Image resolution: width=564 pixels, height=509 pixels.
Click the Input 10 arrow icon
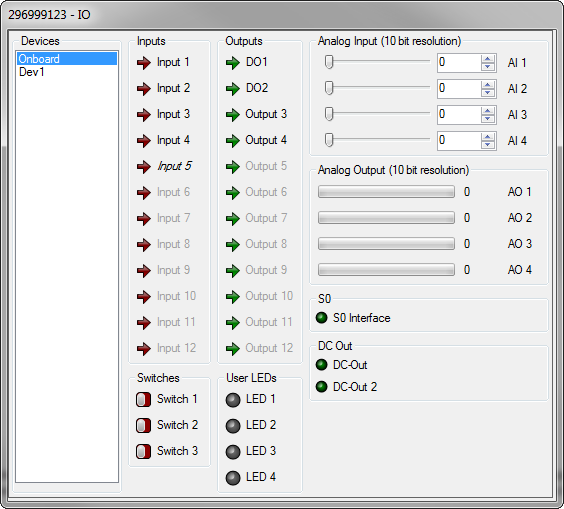coord(144,297)
